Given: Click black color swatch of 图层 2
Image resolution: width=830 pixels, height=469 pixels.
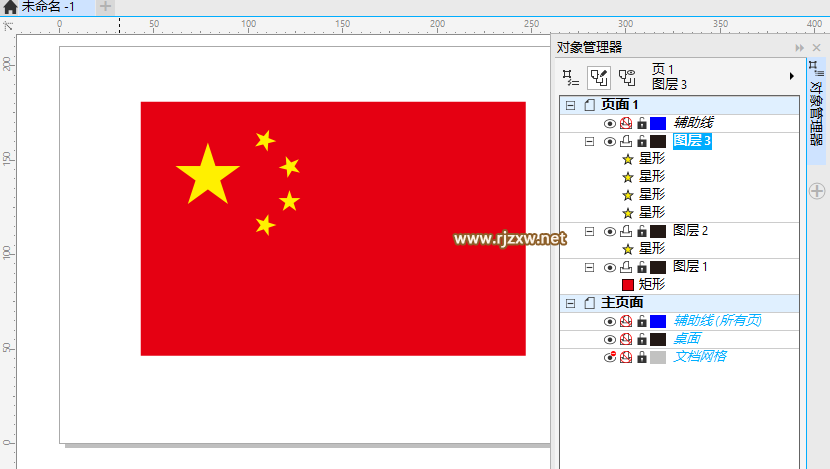Looking at the screenshot, I should pos(657,231).
